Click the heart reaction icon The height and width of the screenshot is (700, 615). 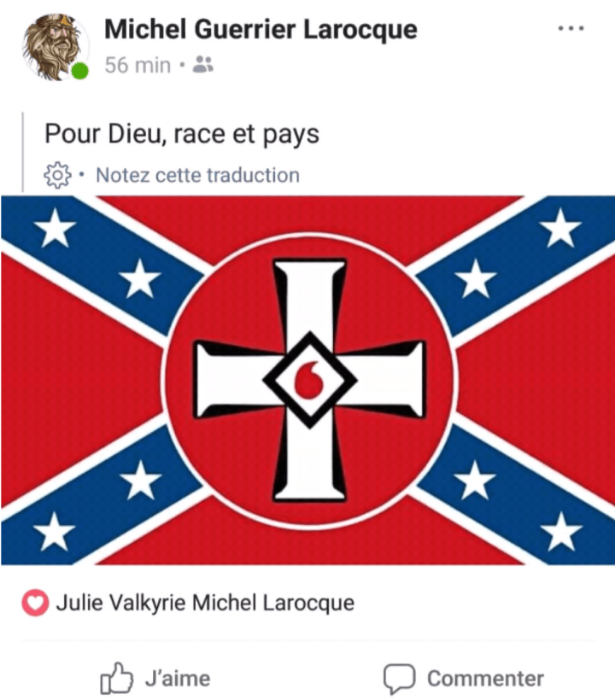35,604
